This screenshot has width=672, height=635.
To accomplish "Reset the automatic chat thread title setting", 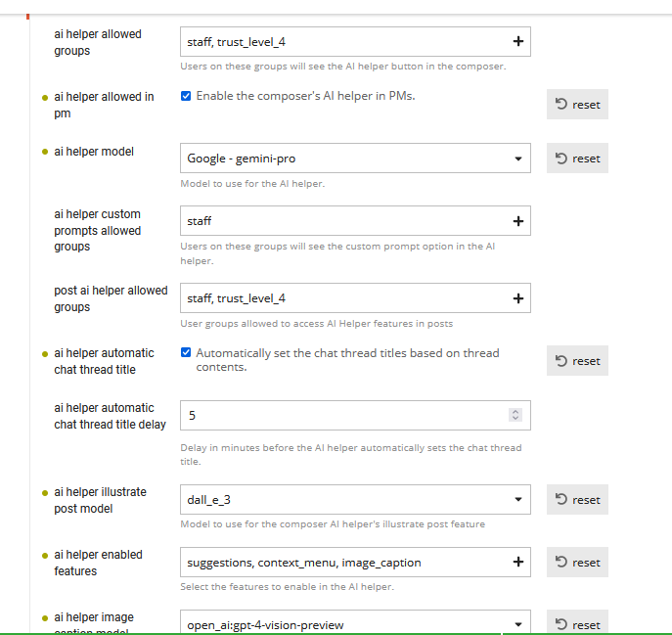I will tap(577, 361).
